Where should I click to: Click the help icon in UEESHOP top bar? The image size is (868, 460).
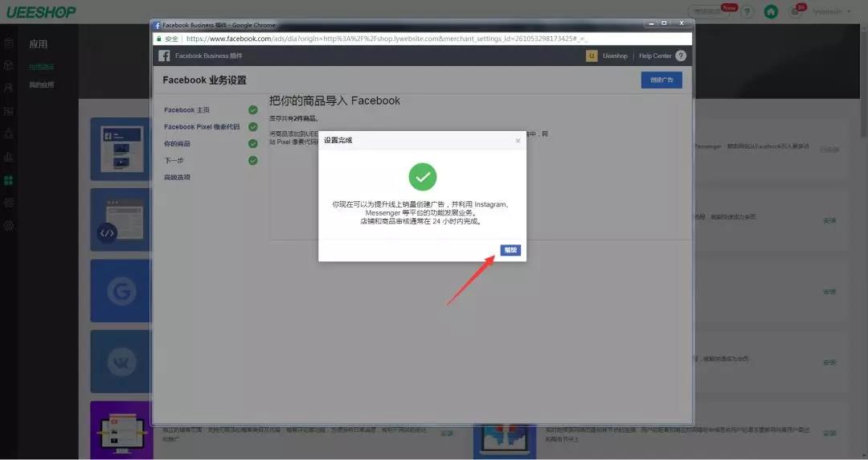747,11
